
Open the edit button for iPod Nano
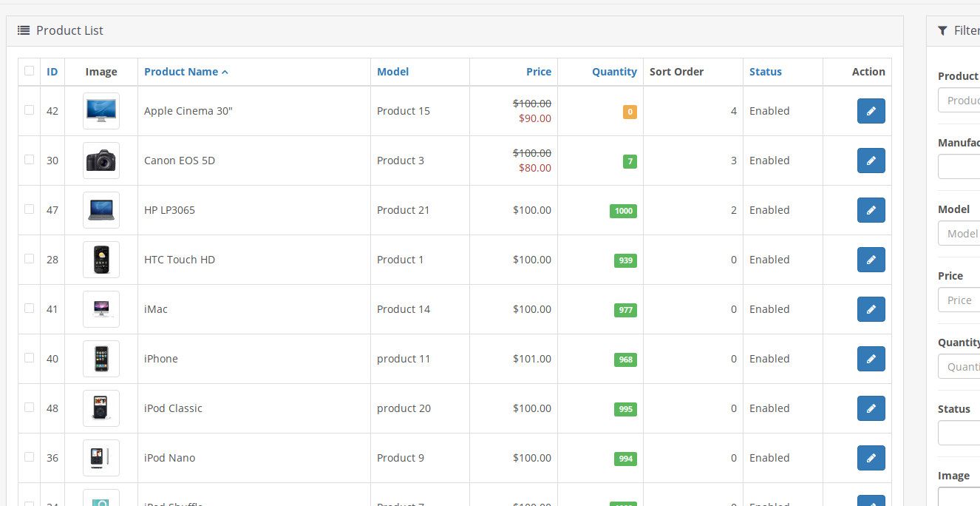coord(871,458)
